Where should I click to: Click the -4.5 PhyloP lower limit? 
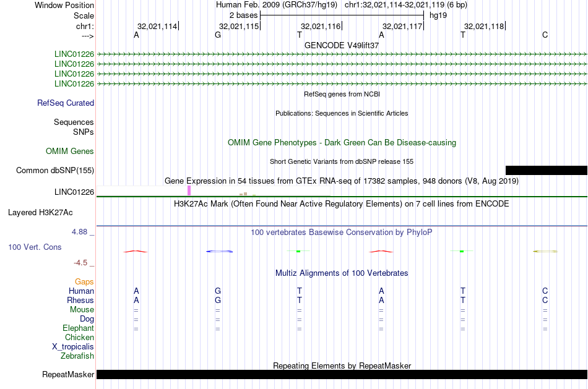[x=80, y=263]
